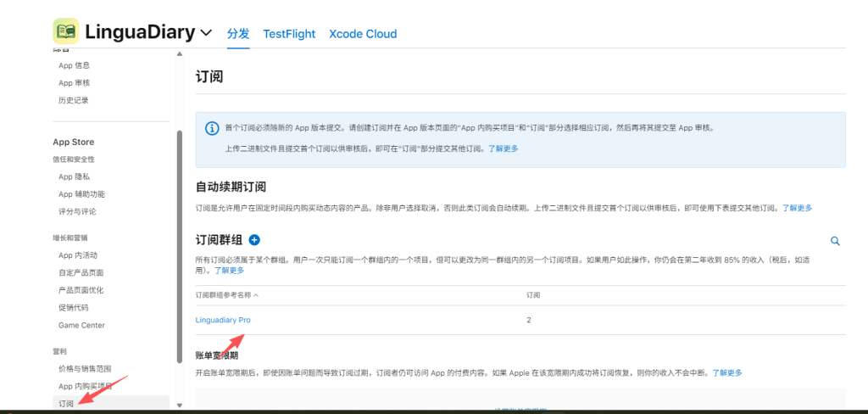
Task: Open App 隐私 settings page
Action: 74,176
